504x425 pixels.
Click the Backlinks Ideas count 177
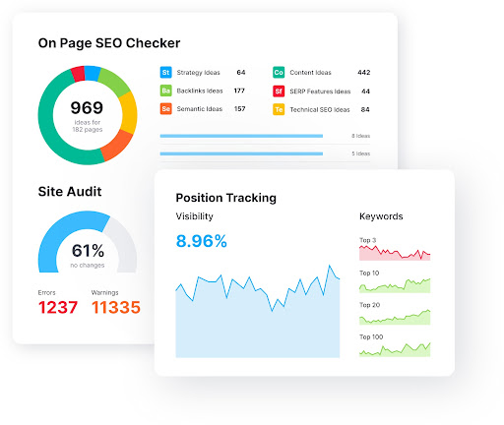pyautogui.click(x=239, y=91)
